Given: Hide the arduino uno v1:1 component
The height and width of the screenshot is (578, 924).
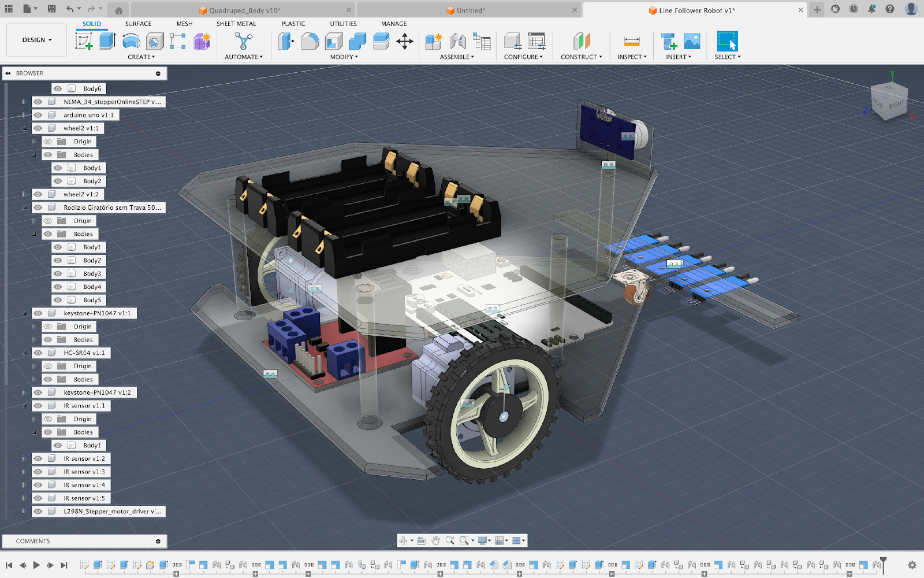Looking at the screenshot, I should click(38, 115).
